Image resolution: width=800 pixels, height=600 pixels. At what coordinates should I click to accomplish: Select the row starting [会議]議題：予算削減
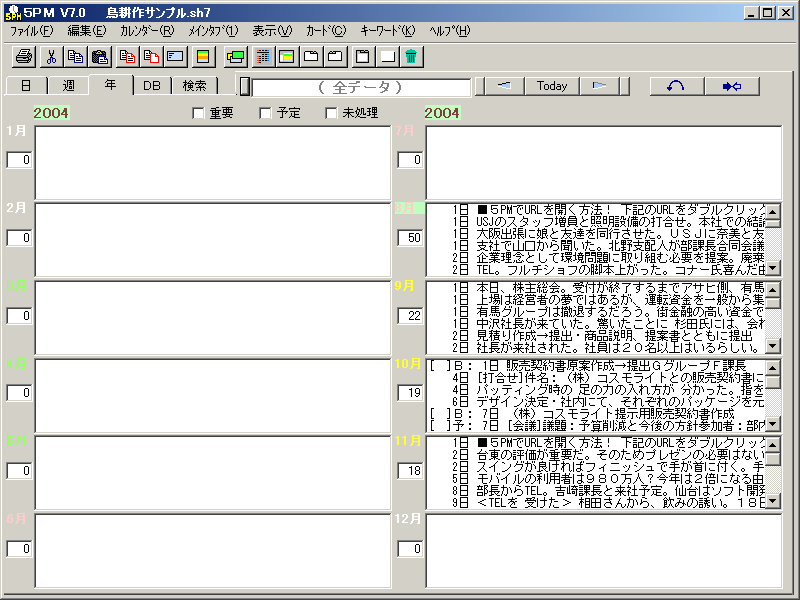point(596,426)
